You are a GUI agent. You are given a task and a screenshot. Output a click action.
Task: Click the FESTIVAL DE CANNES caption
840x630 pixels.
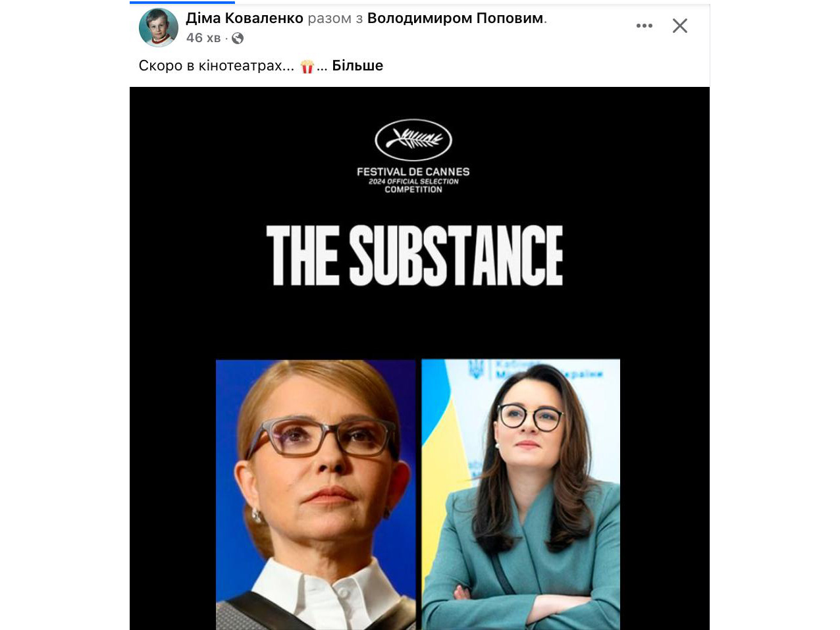click(413, 172)
